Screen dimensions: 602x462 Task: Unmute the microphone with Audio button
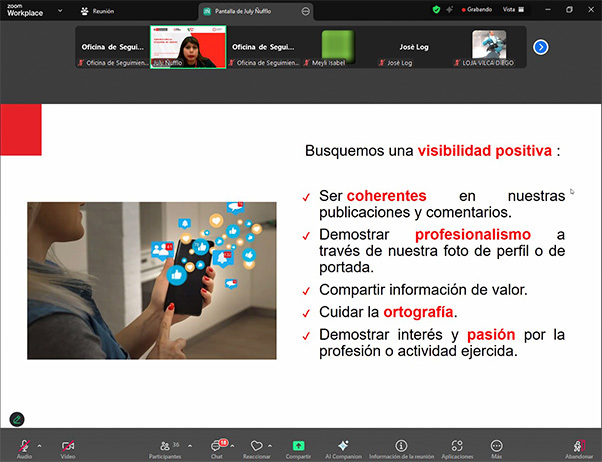tap(24, 449)
